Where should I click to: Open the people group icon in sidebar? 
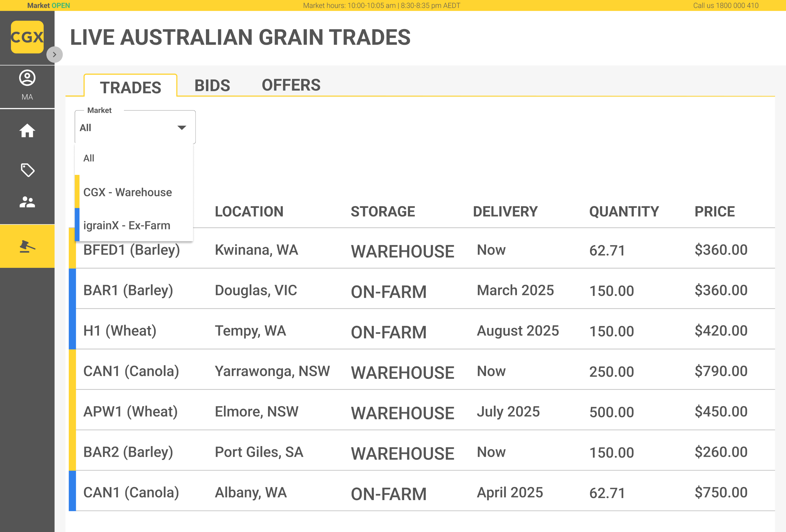pos(27,202)
